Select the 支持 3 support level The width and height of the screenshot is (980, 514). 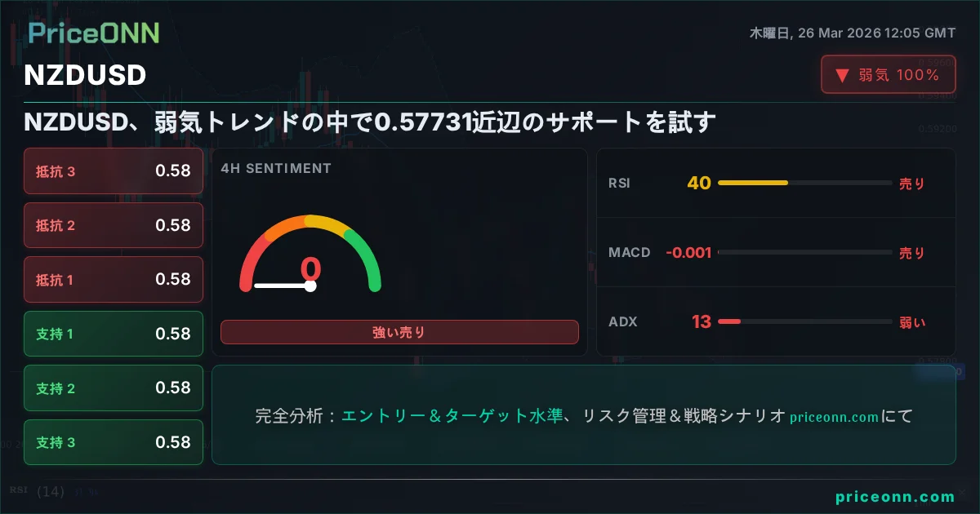[114, 442]
